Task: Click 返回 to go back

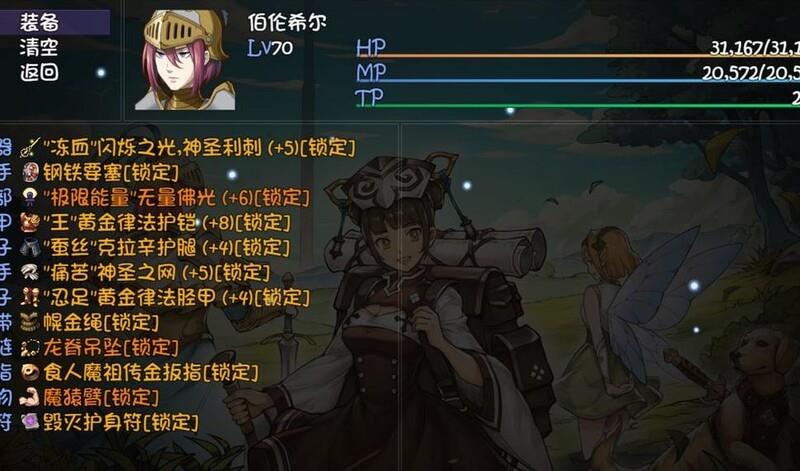Action: (39, 72)
